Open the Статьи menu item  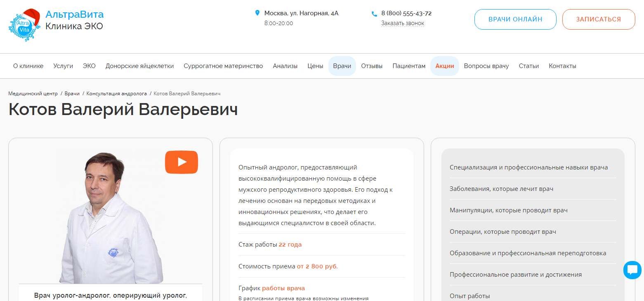click(529, 66)
